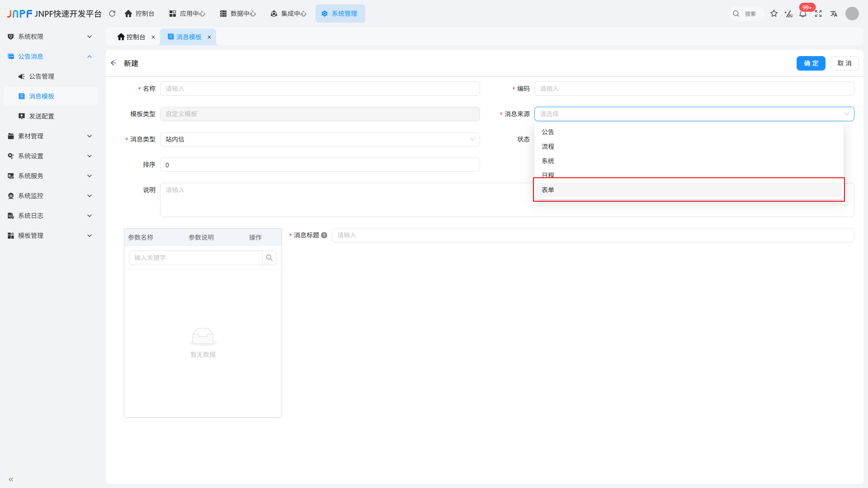Expand the 系统设置 sidebar menu
This screenshot has width=868, height=488.
50,156
